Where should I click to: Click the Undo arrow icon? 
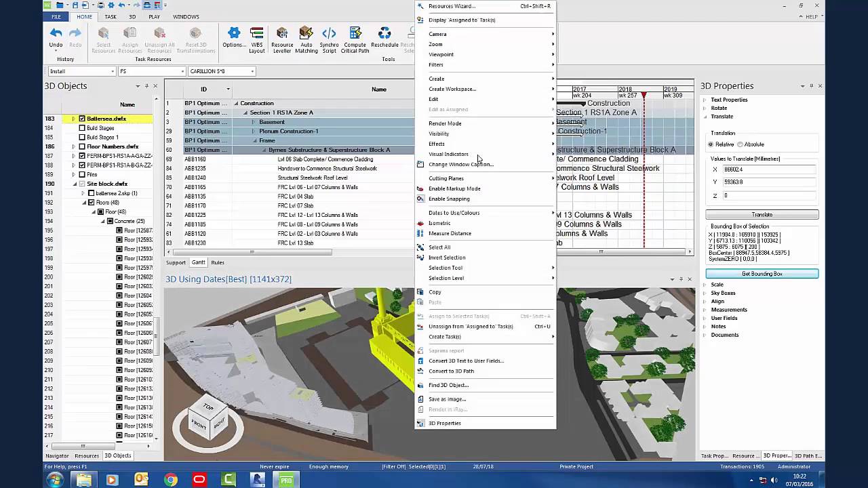point(56,33)
